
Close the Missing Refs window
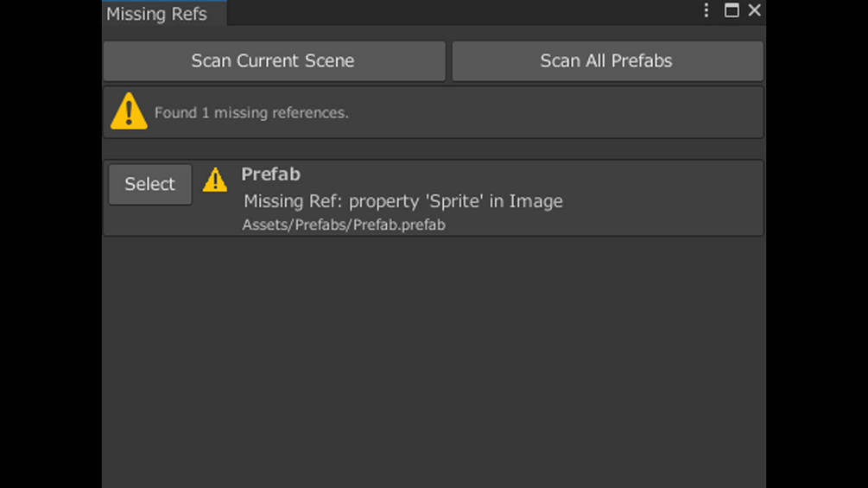[x=754, y=10]
